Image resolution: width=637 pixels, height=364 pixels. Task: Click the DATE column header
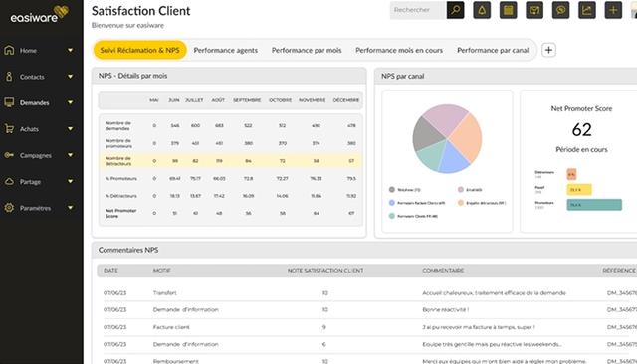coord(110,271)
